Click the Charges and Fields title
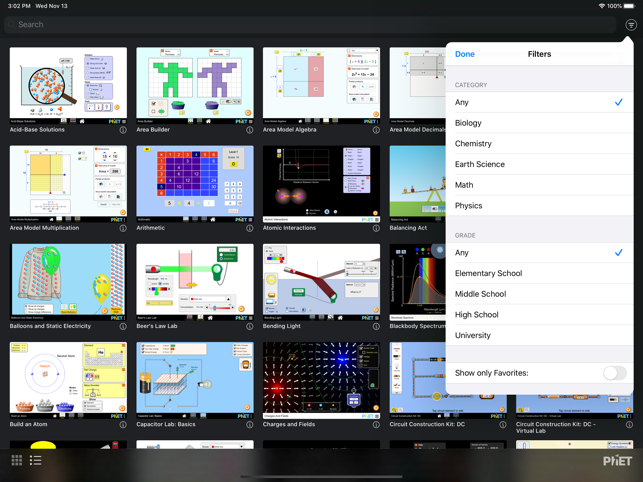The height and width of the screenshot is (482, 643). [289, 425]
